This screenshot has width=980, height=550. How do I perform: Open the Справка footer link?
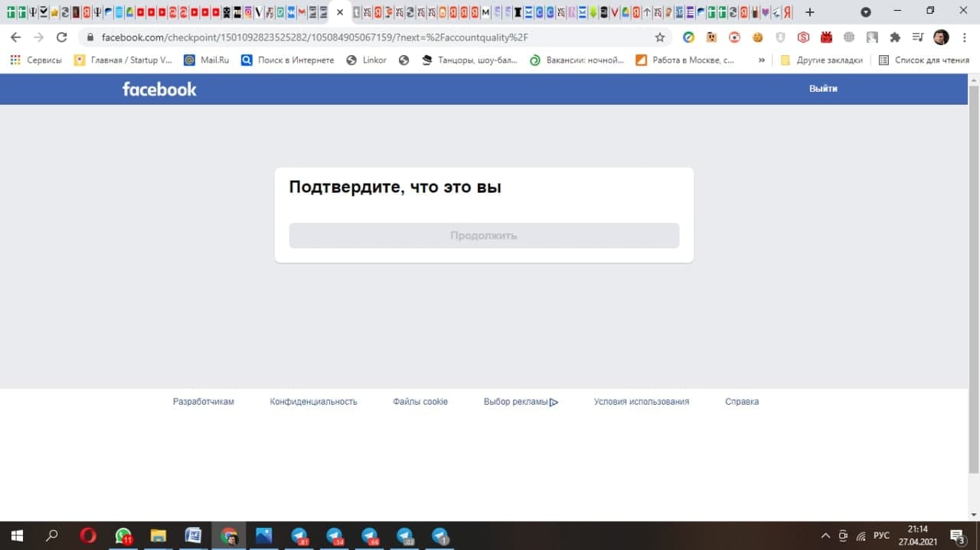click(x=742, y=402)
